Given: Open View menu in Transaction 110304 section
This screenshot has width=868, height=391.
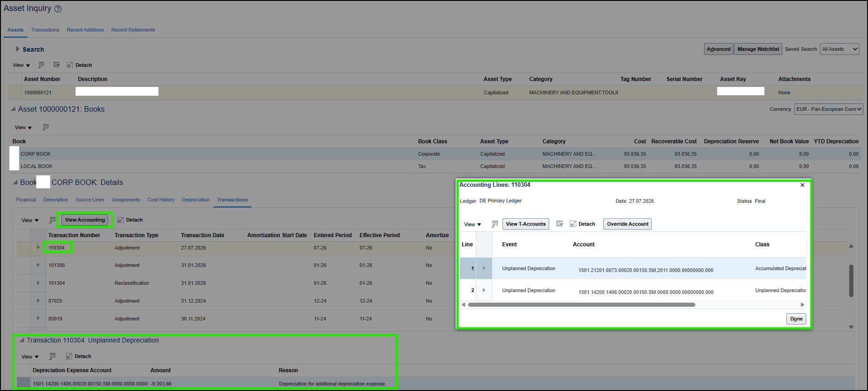Looking at the screenshot, I should point(30,357).
